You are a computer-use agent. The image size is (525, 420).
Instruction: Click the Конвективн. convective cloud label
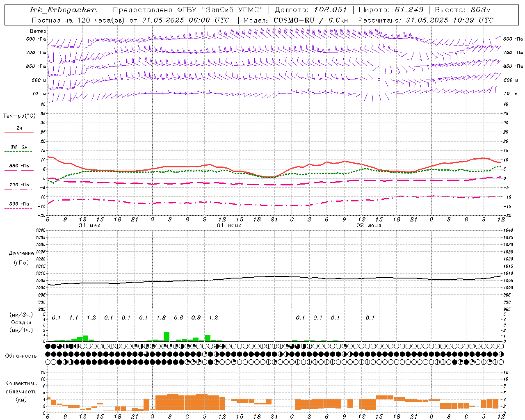click(21, 383)
